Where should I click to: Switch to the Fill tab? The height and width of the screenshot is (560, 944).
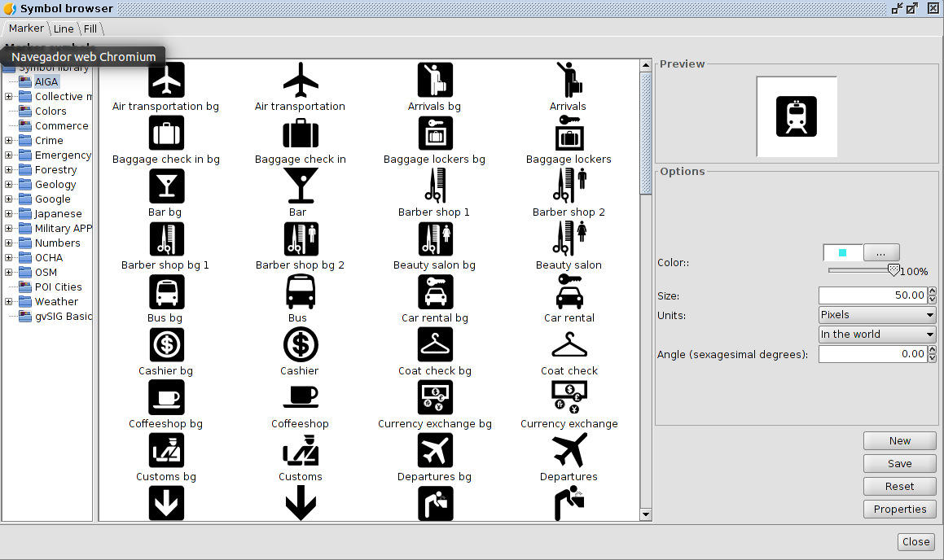point(90,28)
